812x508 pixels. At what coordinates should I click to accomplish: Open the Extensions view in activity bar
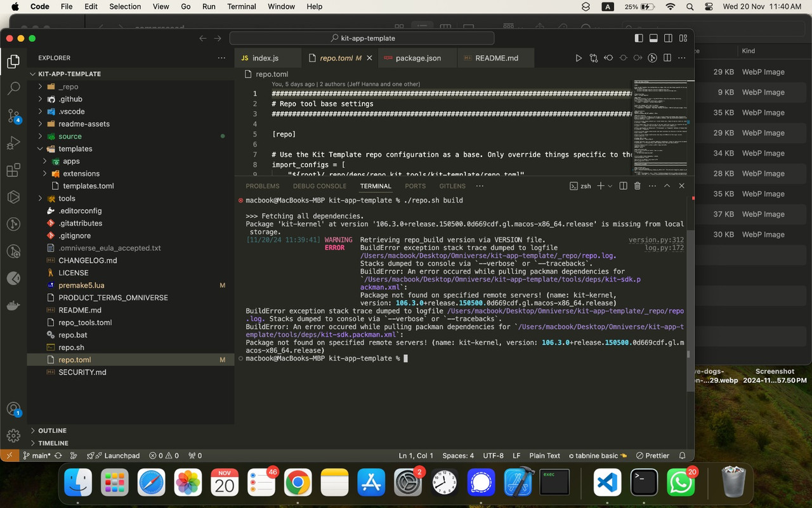[13, 170]
